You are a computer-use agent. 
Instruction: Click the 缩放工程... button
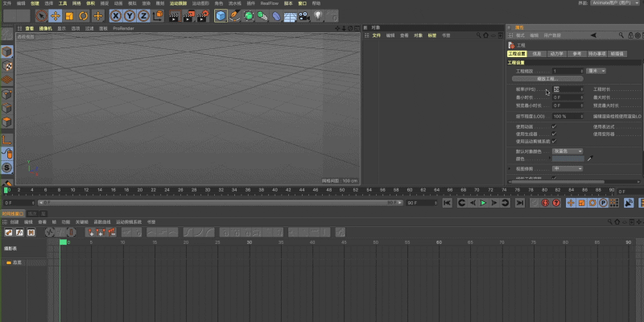click(x=547, y=78)
